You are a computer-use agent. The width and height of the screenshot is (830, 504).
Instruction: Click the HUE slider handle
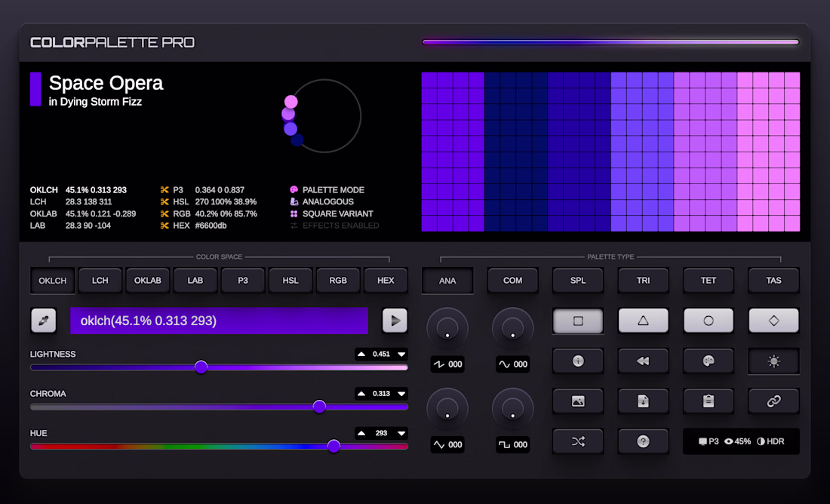pos(334,447)
